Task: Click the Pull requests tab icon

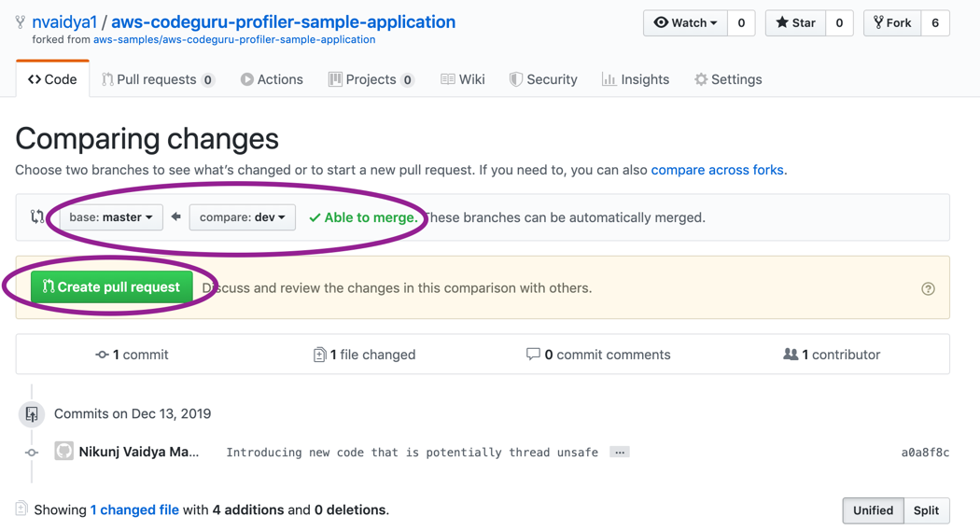Action: click(x=107, y=79)
